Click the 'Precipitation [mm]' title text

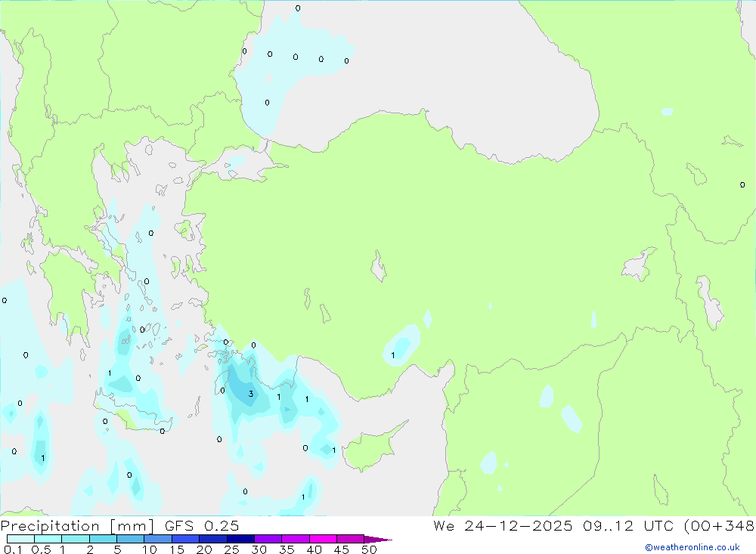(77, 526)
